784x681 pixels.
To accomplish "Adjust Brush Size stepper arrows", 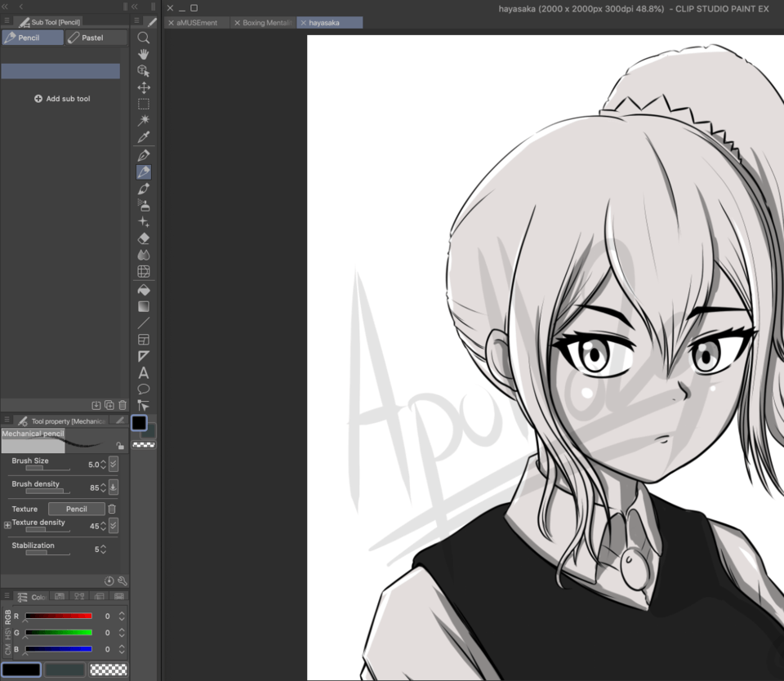I will 103,465.
